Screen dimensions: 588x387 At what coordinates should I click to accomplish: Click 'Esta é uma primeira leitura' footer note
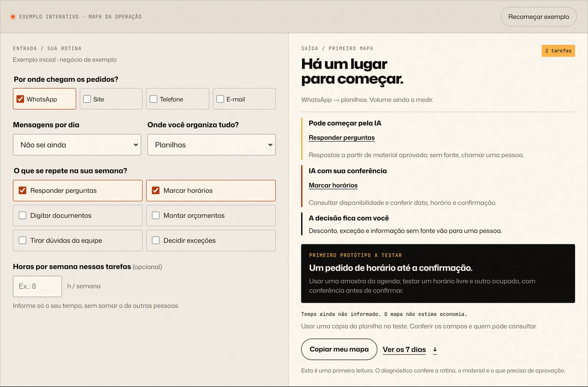[433, 370]
